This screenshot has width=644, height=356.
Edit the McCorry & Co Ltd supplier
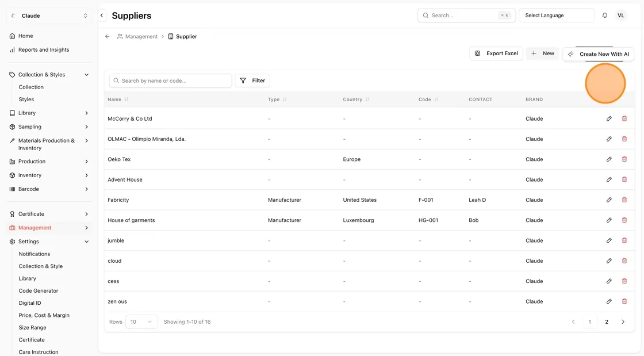(x=609, y=118)
